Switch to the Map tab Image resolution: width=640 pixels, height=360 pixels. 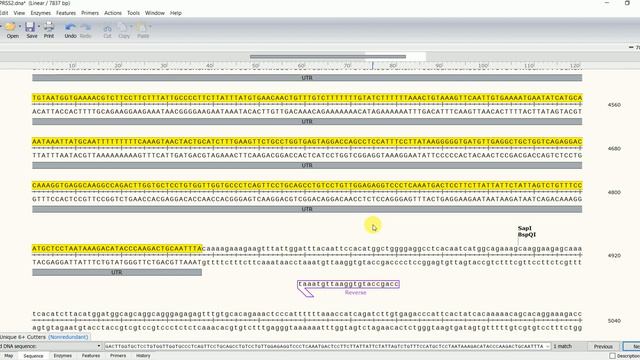[9, 356]
